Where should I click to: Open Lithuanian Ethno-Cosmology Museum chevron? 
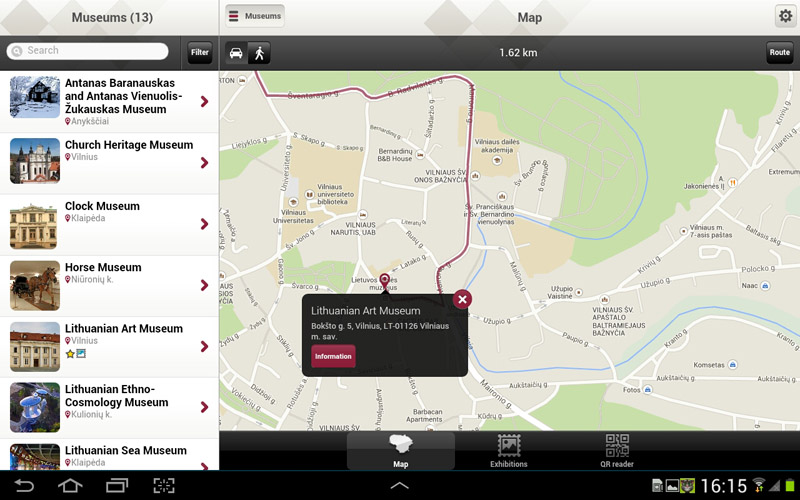[x=205, y=407]
